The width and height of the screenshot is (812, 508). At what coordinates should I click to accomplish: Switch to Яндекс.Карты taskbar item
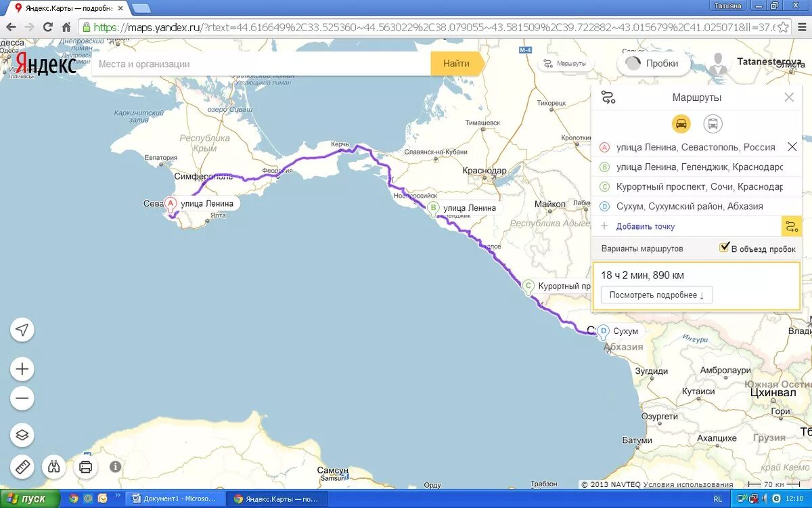point(276,499)
